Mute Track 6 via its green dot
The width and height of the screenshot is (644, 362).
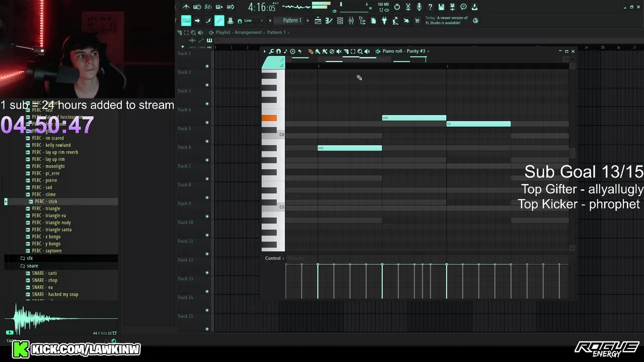[207, 160]
